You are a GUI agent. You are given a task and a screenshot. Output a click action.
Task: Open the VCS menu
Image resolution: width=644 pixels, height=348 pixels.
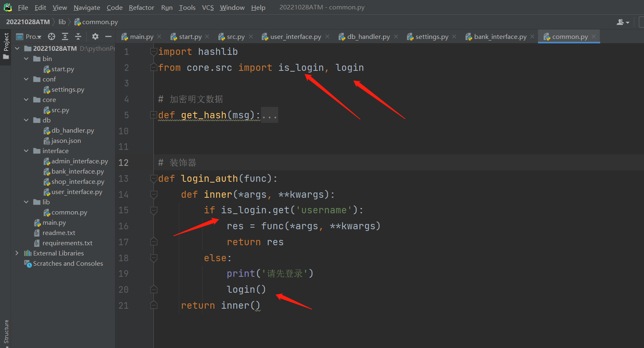coord(208,7)
